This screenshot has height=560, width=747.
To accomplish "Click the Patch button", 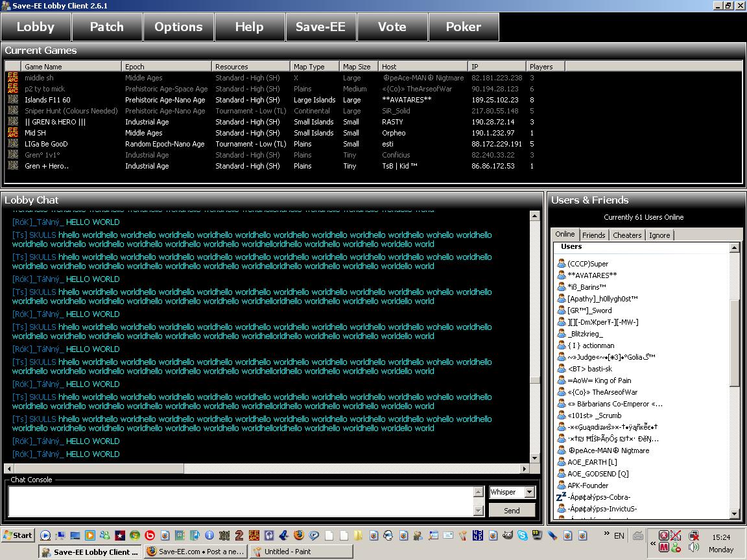I will click(x=107, y=27).
